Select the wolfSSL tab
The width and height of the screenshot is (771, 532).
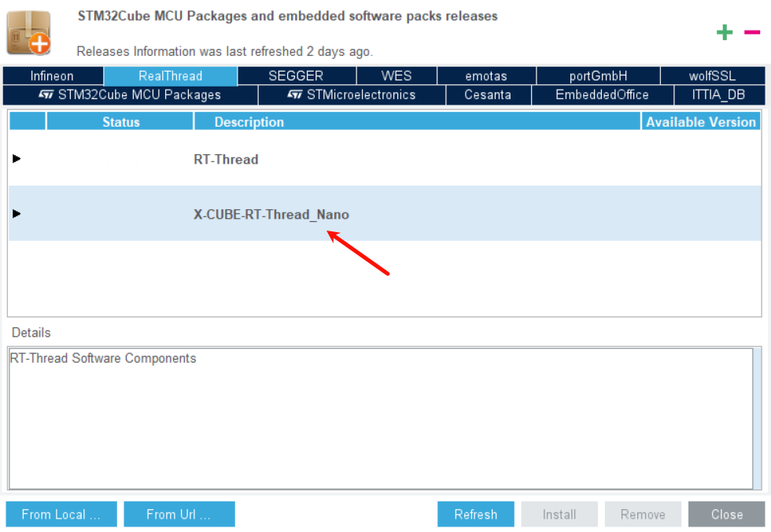(713, 76)
